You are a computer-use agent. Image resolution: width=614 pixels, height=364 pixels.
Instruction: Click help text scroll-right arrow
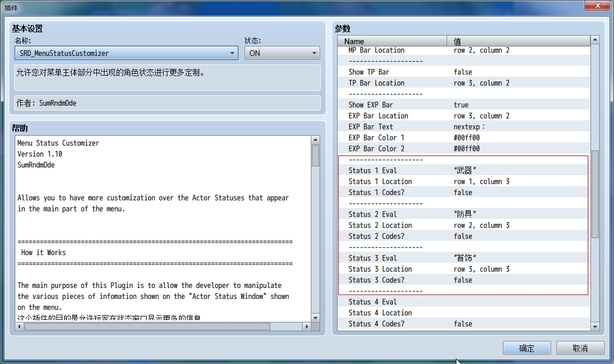tap(307, 326)
